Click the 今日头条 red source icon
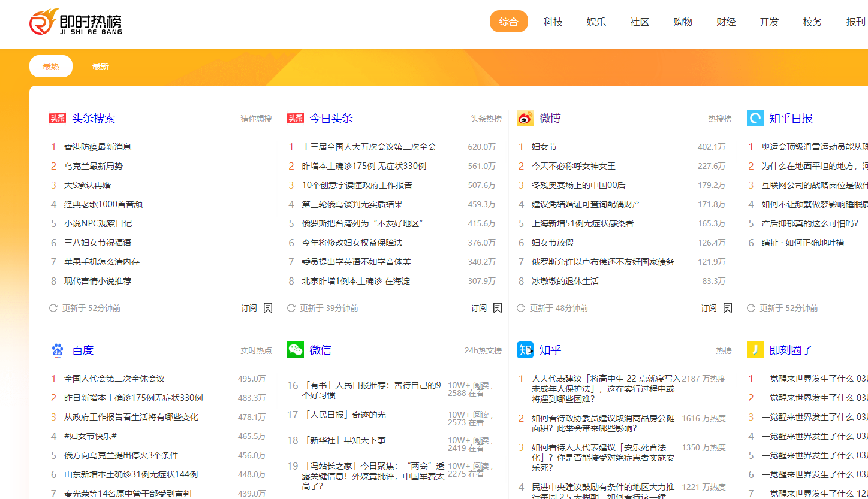This screenshot has width=868, height=499. click(296, 119)
